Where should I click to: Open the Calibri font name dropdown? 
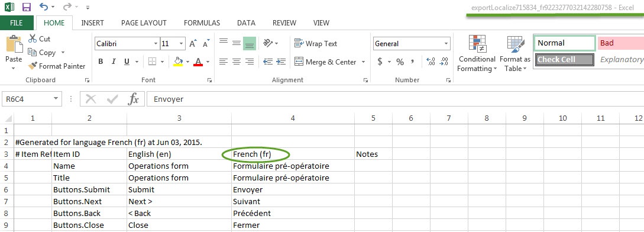tap(156, 44)
